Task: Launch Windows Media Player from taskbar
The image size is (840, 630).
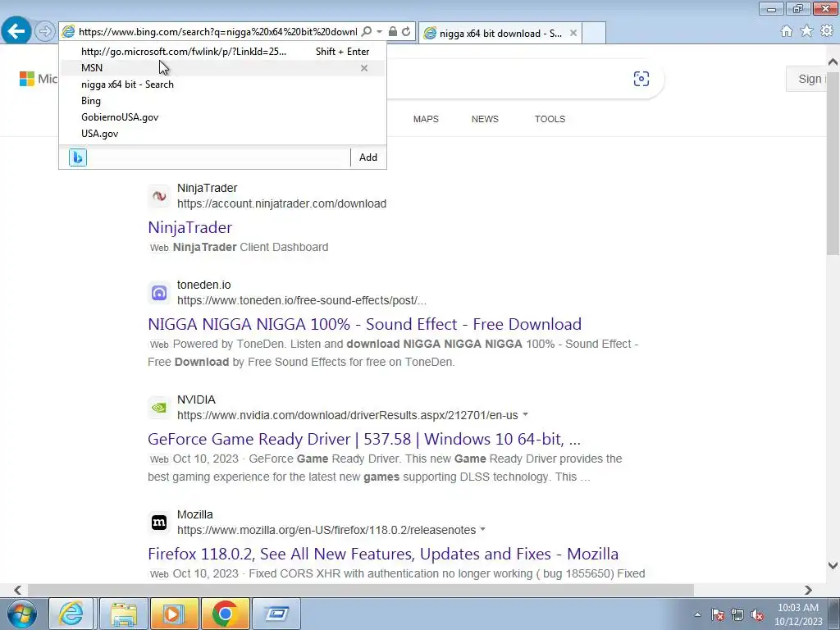Action: tap(174, 614)
